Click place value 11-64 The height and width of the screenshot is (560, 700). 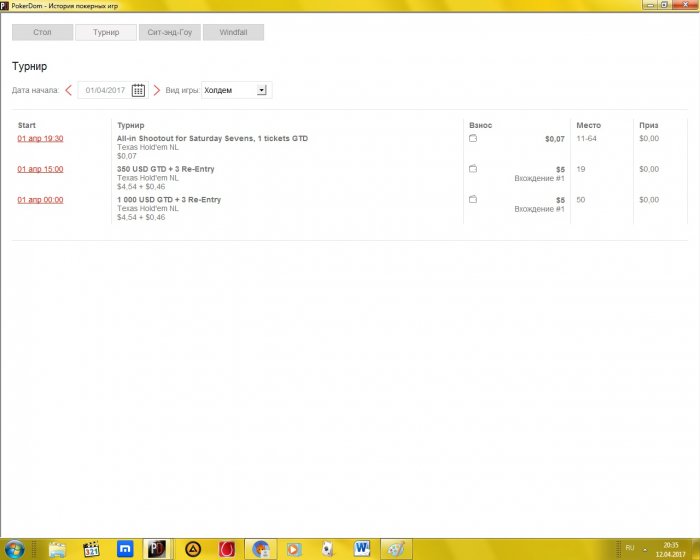coord(586,138)
